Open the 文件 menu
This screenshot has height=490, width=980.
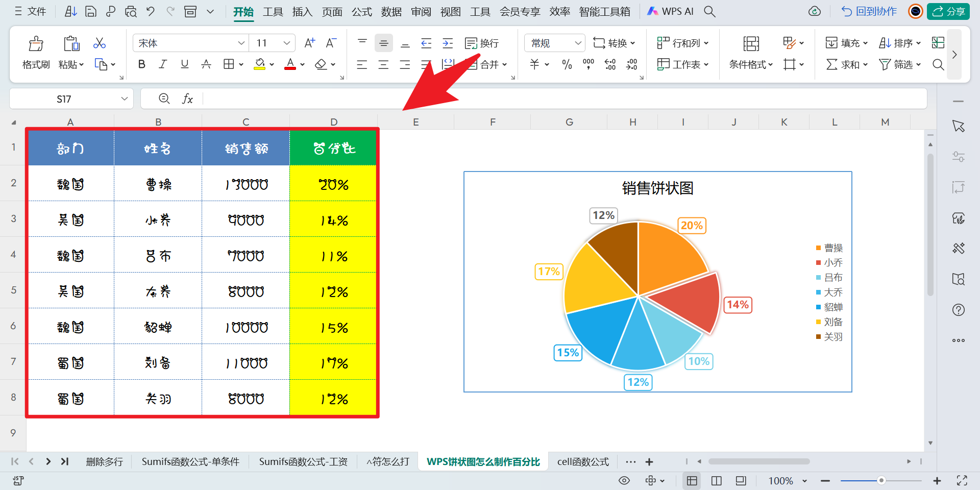[x=31, y=11]
